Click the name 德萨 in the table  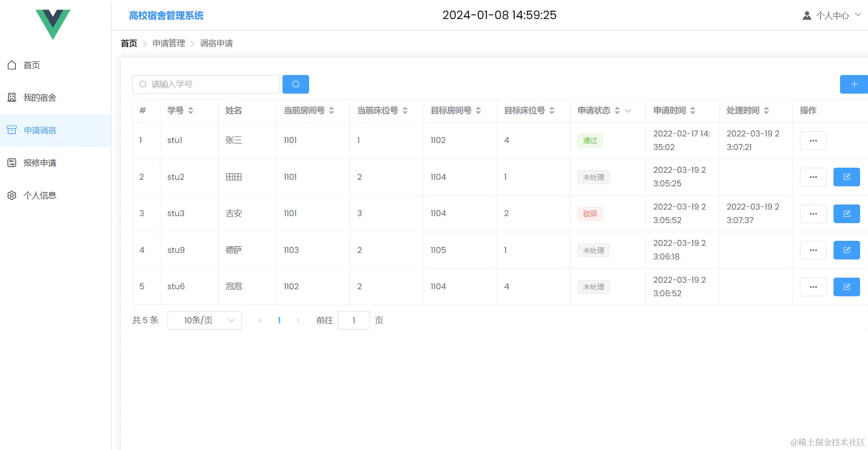point(234,250)
